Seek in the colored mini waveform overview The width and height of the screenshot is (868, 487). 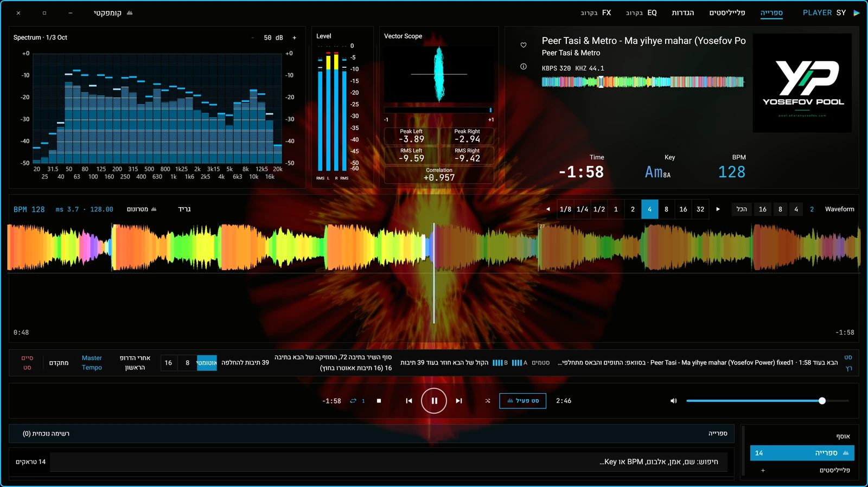click(x=643, y=82)
